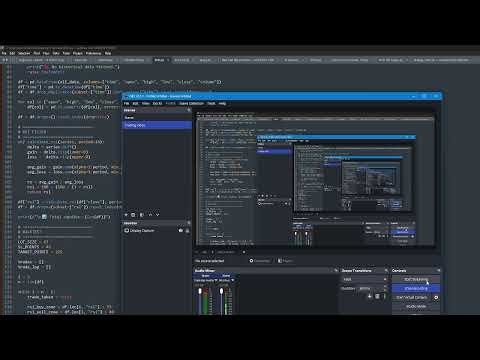Viewport: 480px width, 360px height.
Task: Move selected scene up in OBS
Action: pyautogui.click(x=150, y=215)
